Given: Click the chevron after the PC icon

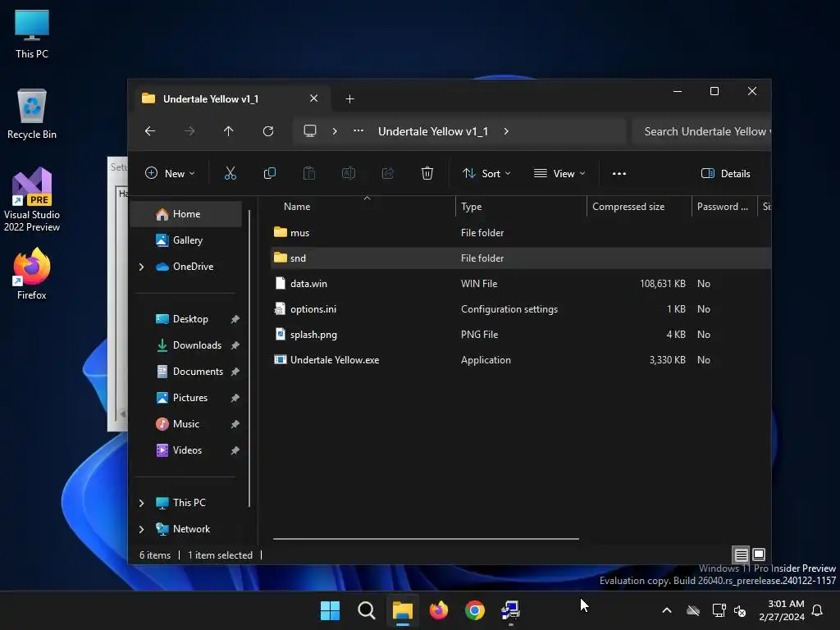Looking at the screenshot, I should tap(335, 131).
